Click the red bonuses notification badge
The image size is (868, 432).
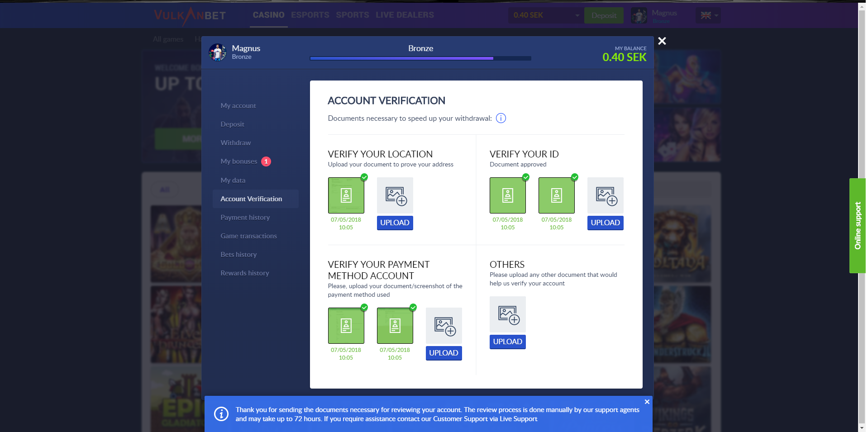click(266, 161)
